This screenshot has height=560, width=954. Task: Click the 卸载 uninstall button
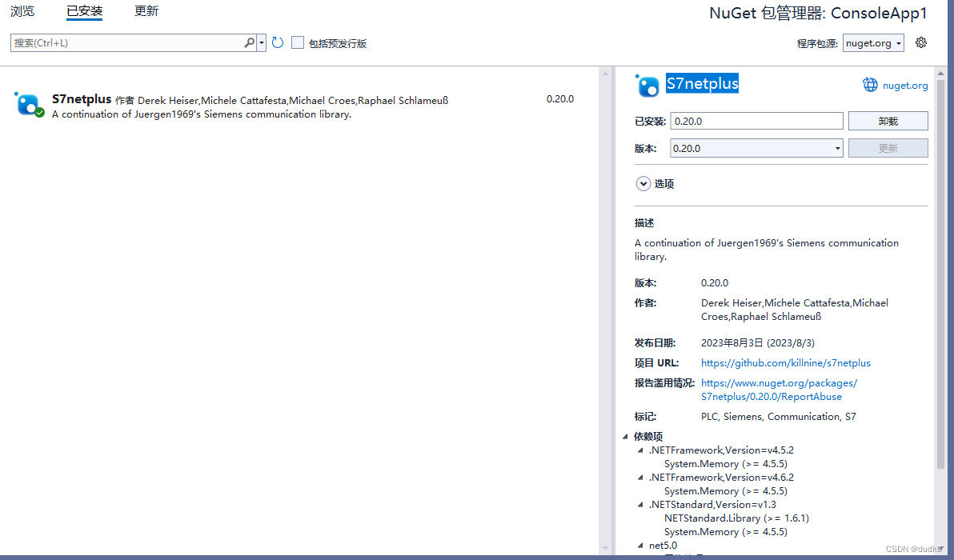tap(888, 121)
